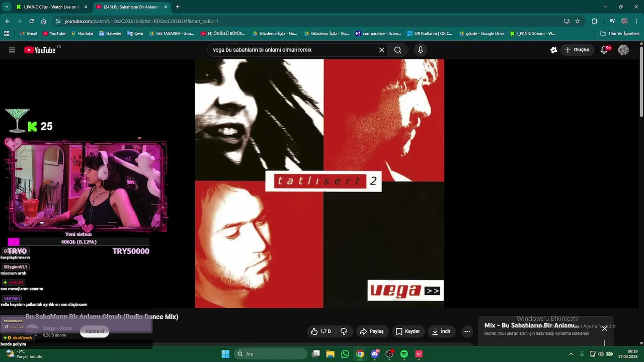Expand the tab search dropdown arrow

click(x=7, y=7)
